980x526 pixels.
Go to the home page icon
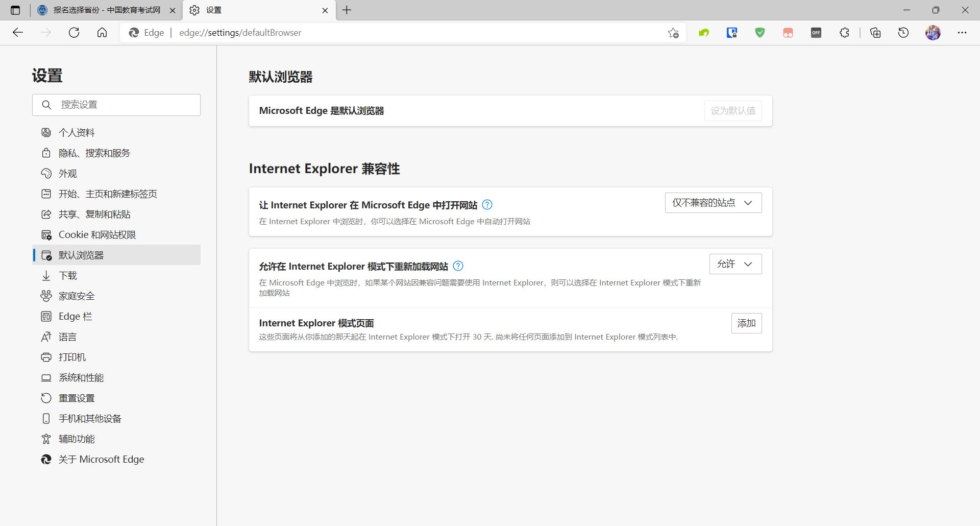[102, 33]
